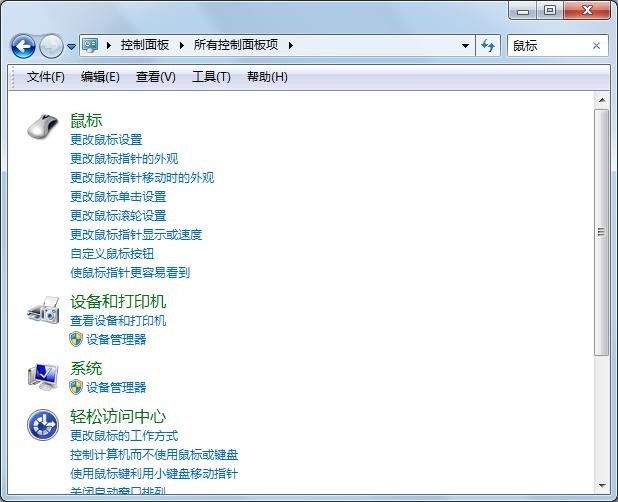The width and height of the screenshot is (618, 502).
Task: Click shield icon under 设备和打印机 section
Action: click(76, 339)
